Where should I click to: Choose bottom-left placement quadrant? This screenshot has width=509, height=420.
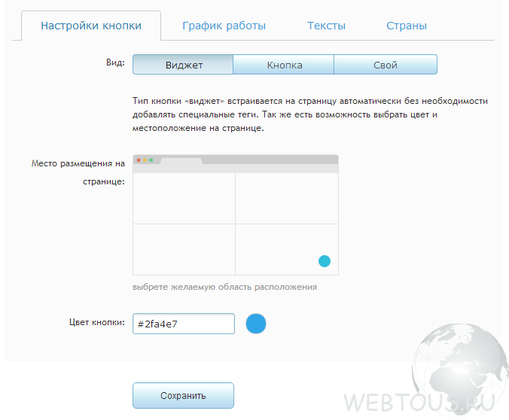tap(184, 250)
